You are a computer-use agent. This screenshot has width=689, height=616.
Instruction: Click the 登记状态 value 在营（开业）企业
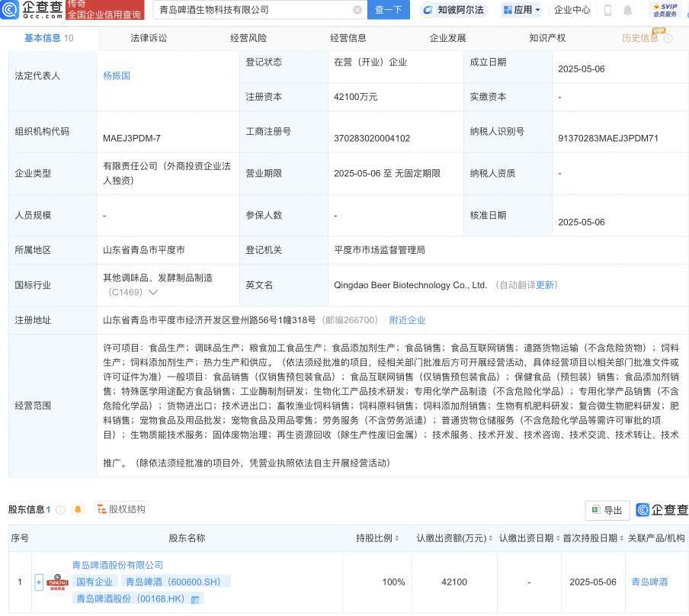pos(370,62)
